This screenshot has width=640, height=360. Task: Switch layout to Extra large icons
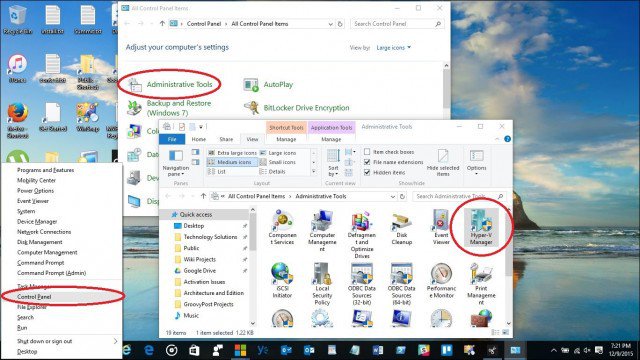coord(232,153)
